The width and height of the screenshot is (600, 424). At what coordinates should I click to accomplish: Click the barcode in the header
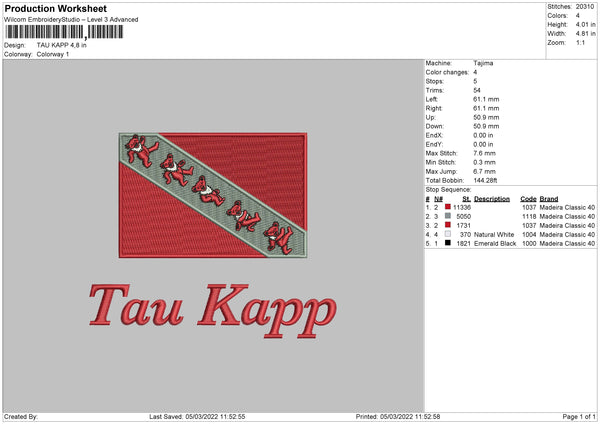point(64,32)
